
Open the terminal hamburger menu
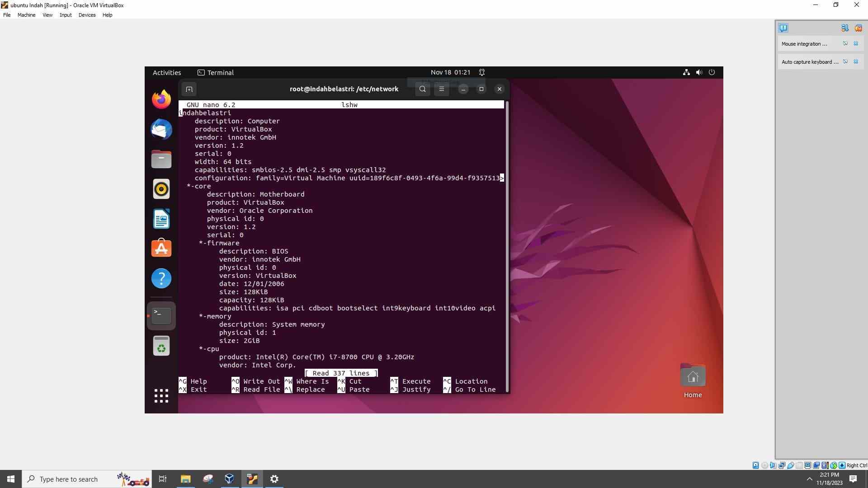442,89
